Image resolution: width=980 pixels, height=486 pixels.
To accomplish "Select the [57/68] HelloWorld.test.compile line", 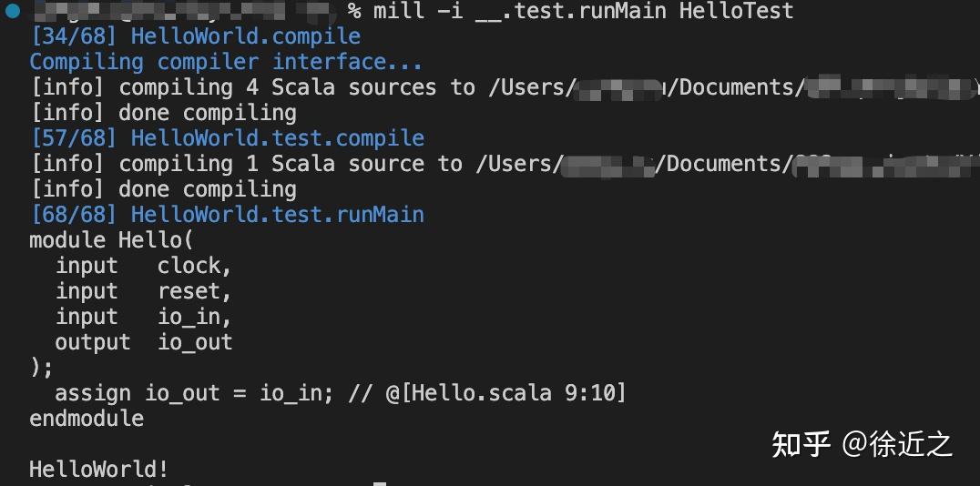I will point(227,138).
